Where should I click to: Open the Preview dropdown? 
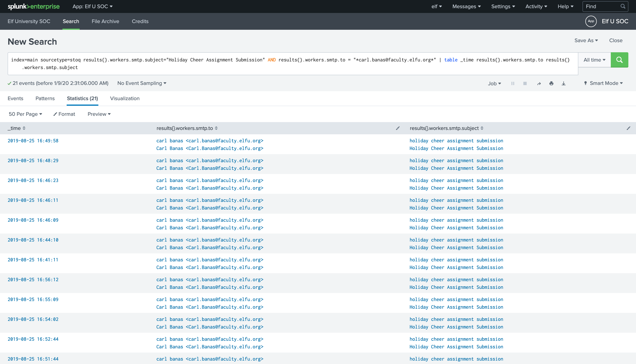coord(99,114)
